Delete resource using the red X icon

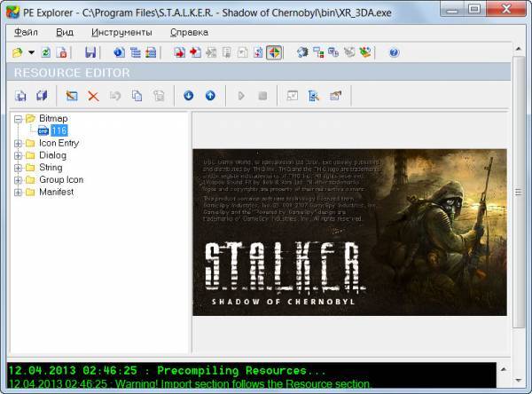93,96
